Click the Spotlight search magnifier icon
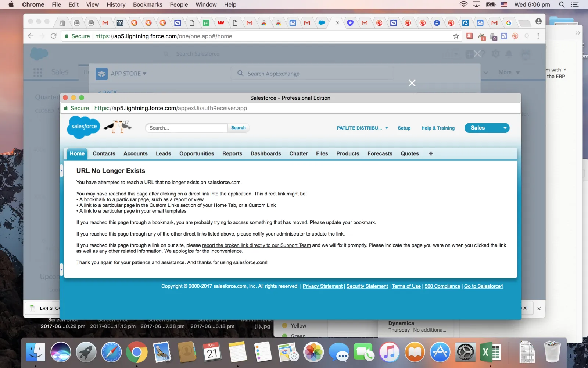This screenshot has width=588, height=368. (562, 4)
